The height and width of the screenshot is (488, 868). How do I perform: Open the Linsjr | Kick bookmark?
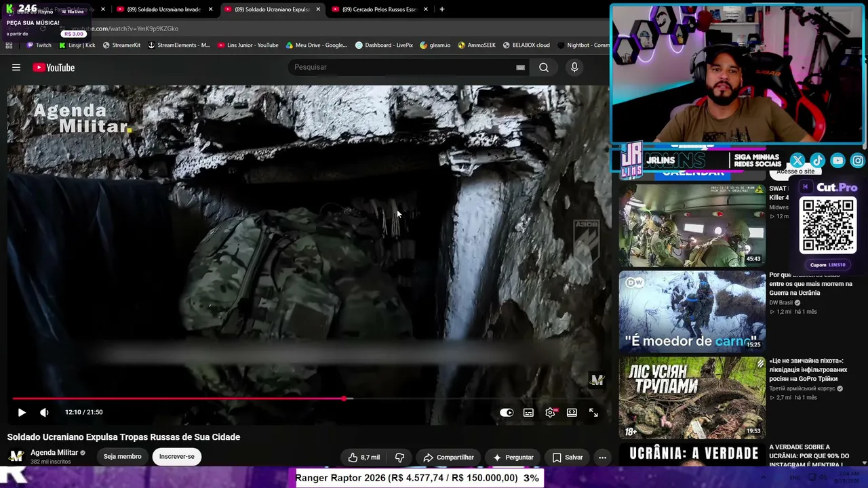pyautogui.click(x=77, y=45)
